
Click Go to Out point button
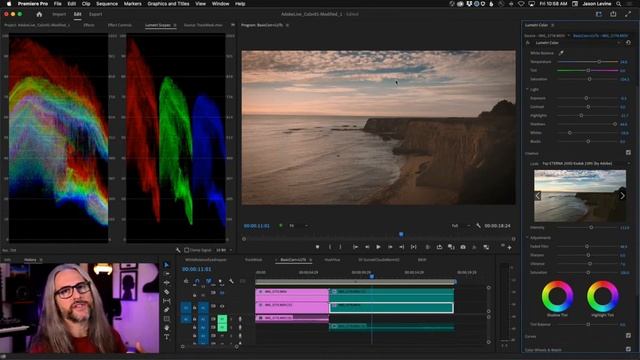coord(402,247)
